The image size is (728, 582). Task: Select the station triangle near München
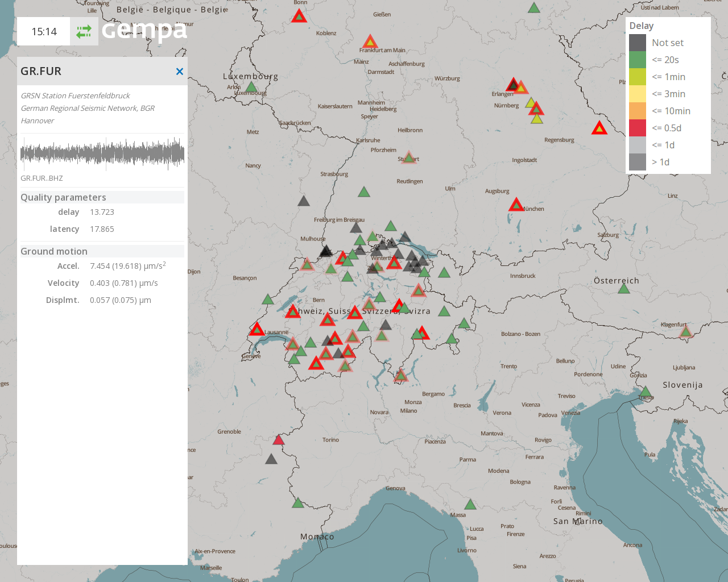(x=516, y=205)
